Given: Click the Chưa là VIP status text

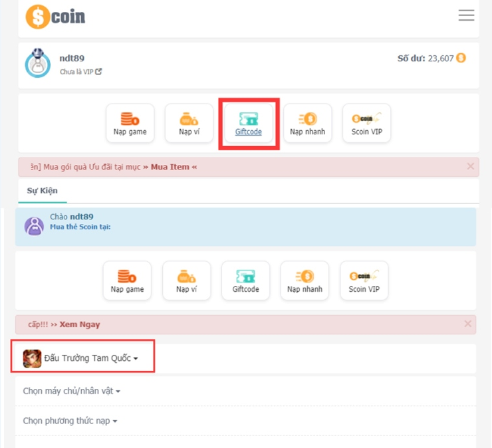Looking at the screenshot, I should (76, 72).
